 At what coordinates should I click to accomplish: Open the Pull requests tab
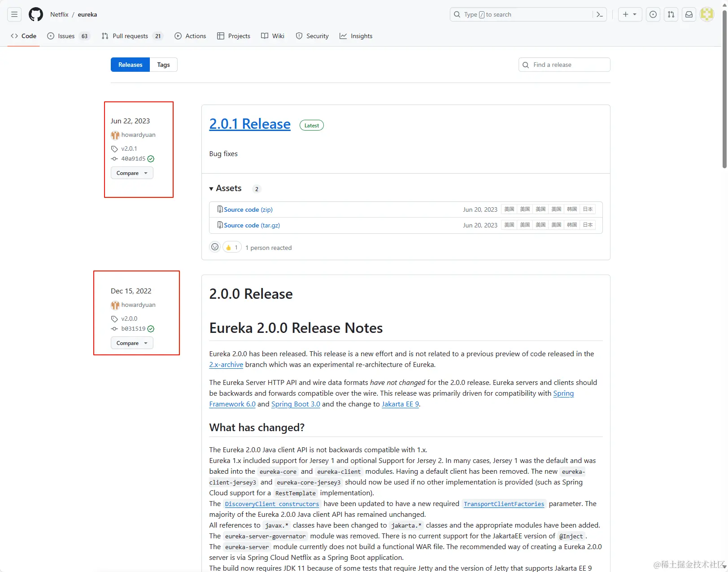[132, 36]
